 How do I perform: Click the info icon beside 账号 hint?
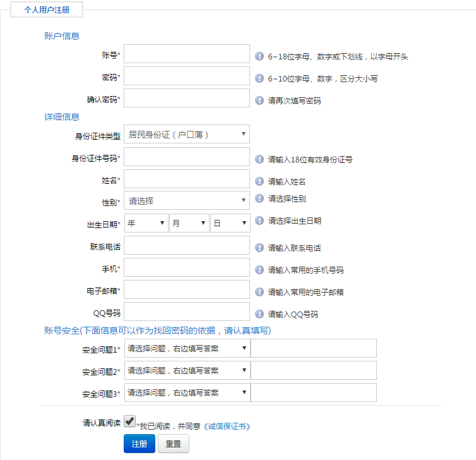point(259,56)
